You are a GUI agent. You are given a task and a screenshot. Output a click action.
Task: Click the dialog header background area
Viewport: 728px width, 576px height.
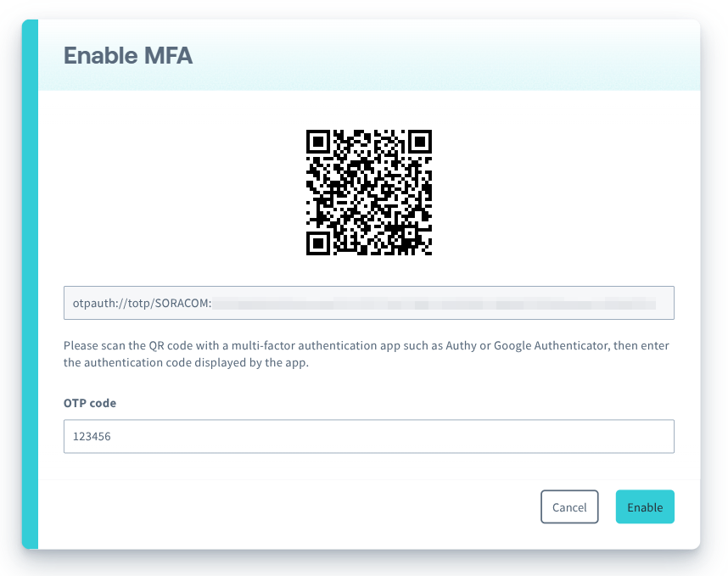point(424,55)
